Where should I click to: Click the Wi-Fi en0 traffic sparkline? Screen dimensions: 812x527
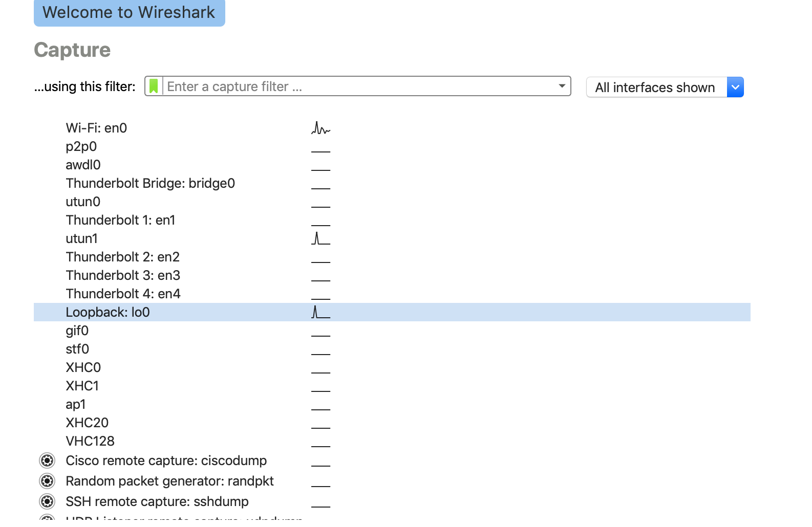pos(320,129)
